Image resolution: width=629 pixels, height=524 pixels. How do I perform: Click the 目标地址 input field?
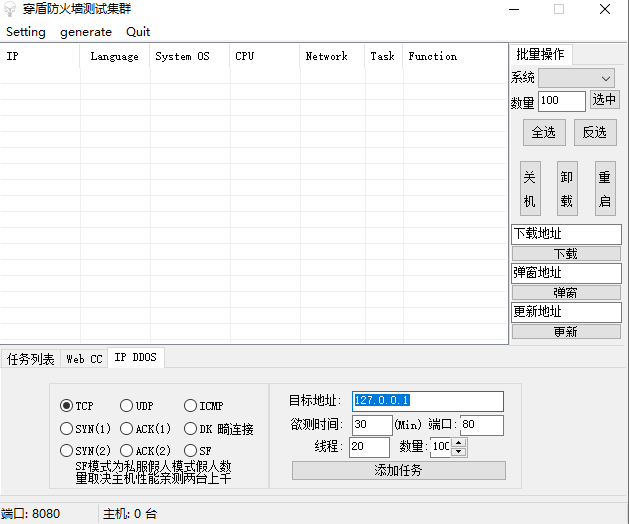click(x=427, y=401)
